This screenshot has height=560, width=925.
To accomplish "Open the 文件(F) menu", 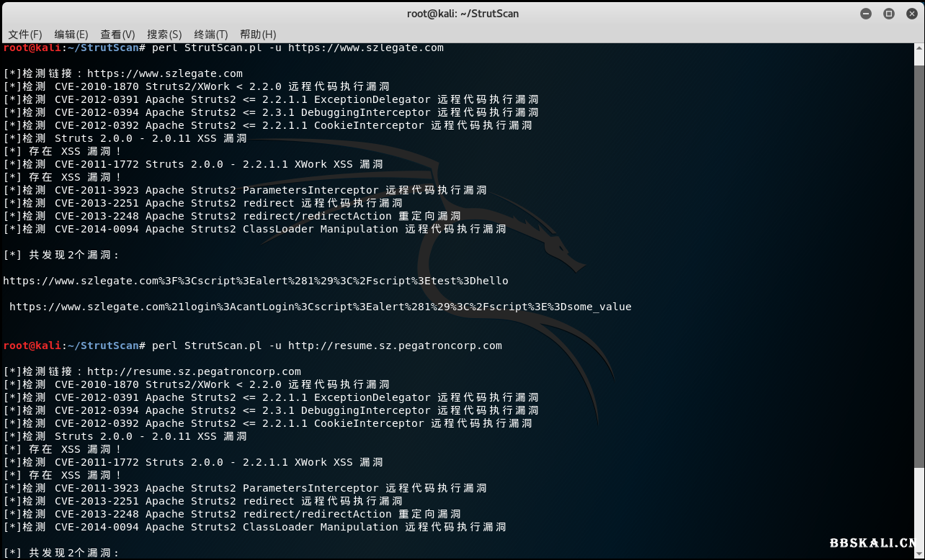I will pos(25,35).
